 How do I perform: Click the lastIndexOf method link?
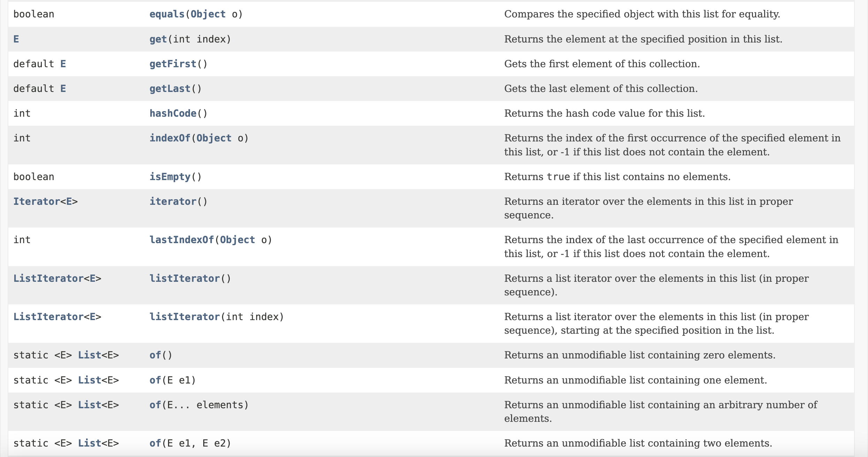[x=182, y=240]
